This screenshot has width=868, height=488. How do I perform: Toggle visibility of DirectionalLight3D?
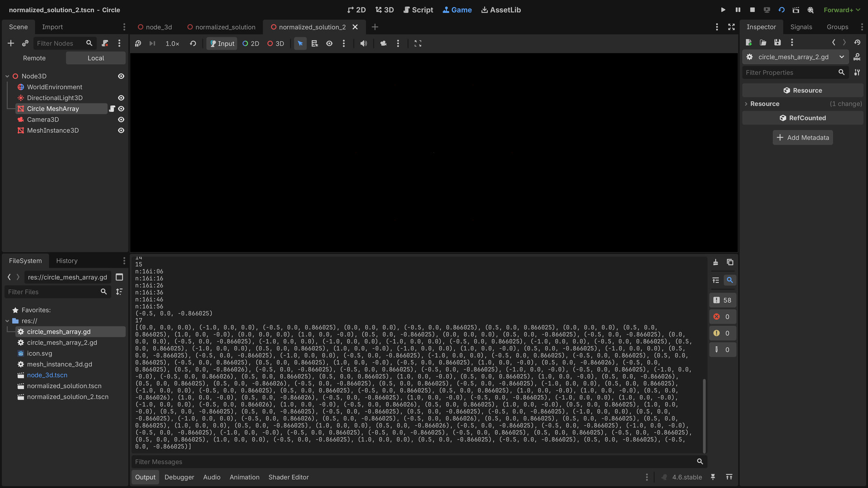[121, 98]
